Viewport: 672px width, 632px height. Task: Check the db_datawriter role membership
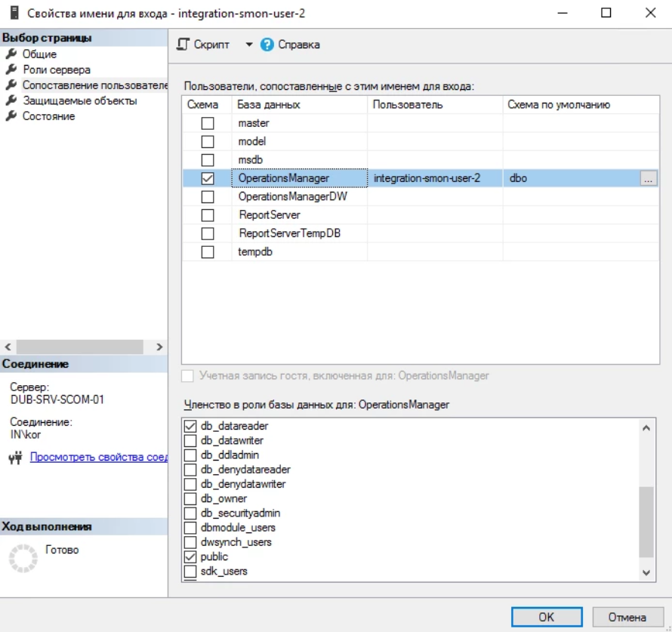pos(190,441)
